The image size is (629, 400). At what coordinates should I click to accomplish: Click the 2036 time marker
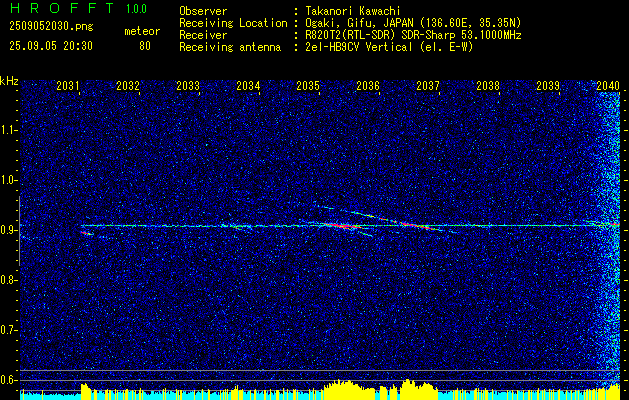368,85
